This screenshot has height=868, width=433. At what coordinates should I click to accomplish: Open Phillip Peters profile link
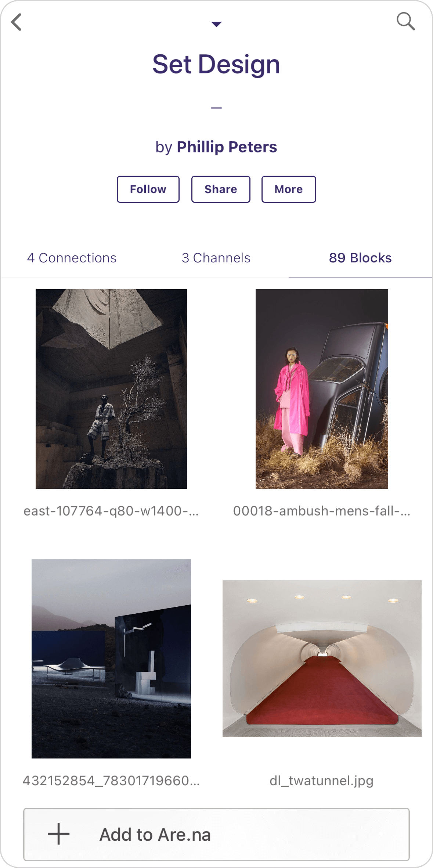[227, 147]
